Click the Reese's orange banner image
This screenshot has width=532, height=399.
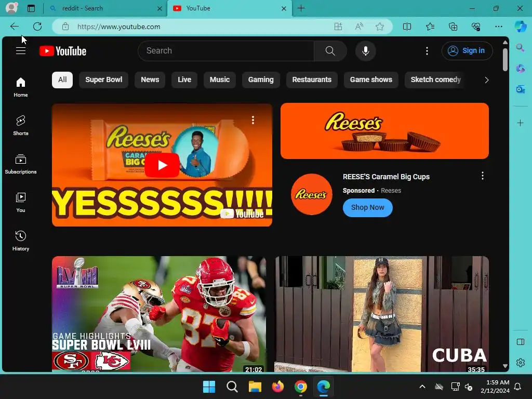click(x=384, y=131)
